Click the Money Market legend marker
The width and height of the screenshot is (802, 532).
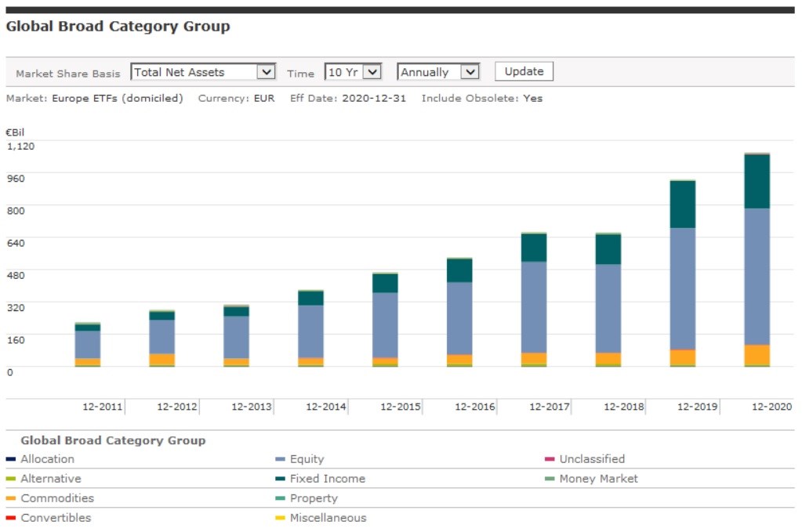(x=550, y=480)
